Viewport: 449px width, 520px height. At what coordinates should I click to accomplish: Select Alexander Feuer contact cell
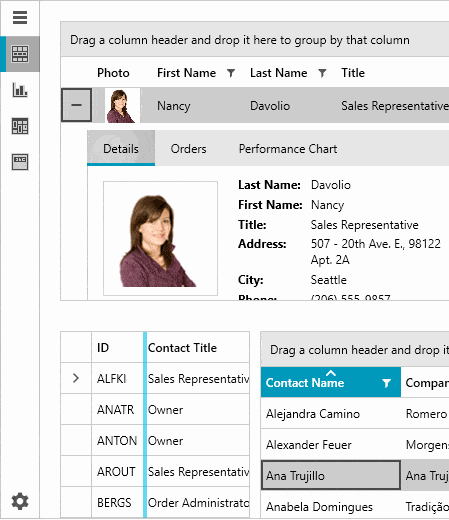pos(331,445)
